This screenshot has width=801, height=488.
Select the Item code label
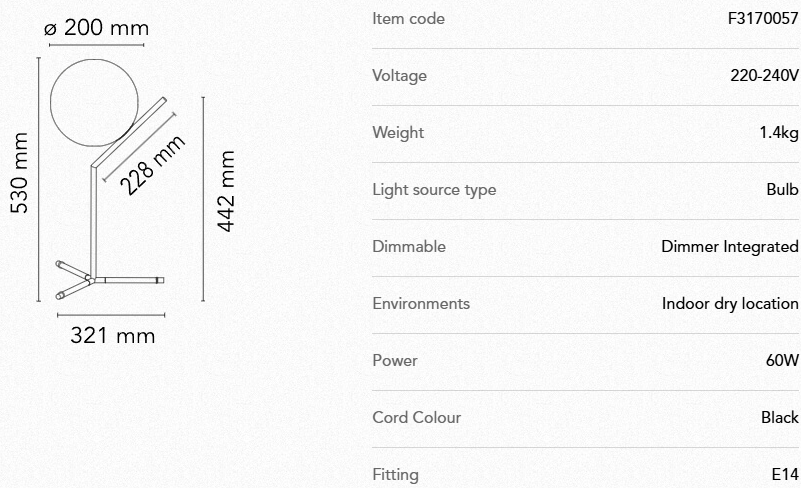408,18
